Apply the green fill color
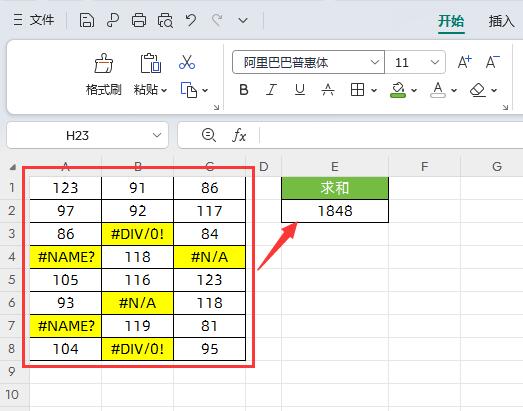This screenshot has height=411, width=523. [398, 90]
